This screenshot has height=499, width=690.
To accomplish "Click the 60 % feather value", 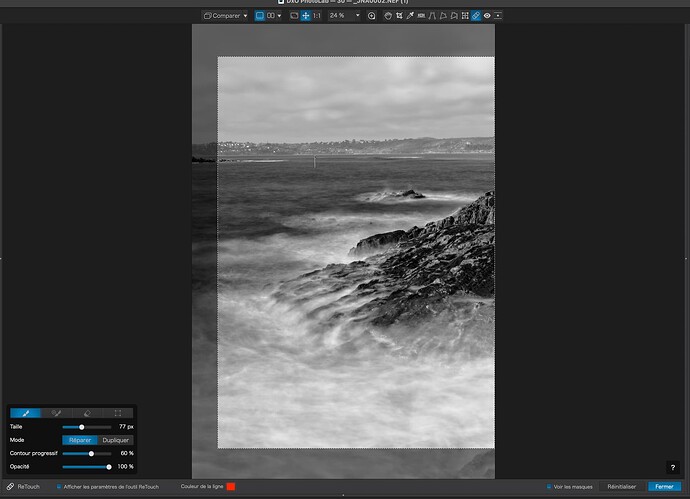I will [127, 453].
